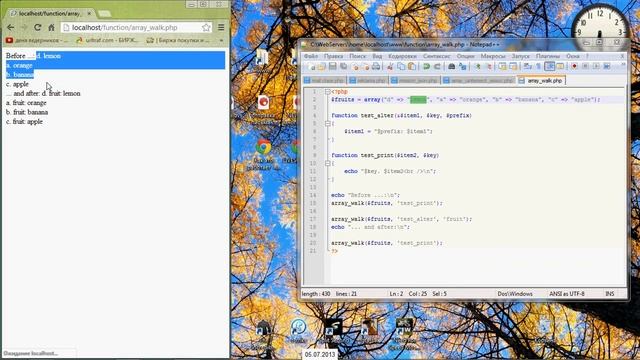Viewport: 640px width, 360px height.
Task: Click 'ANSI as UTF-8' encoding in status bar
Action: (x=567, y=294)
